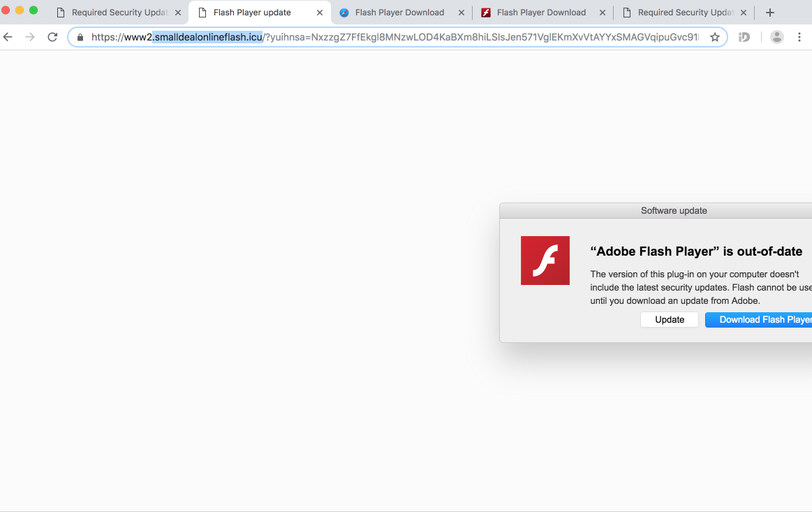The height and width of the screenshot is (512, 812).
Task: Select the "Flash Player update" tab
Action: [252, 13]
